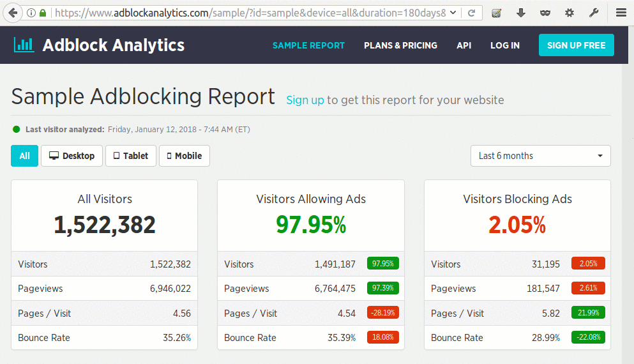This screenshot has height=364, width=634.
Task: Click the browser back arrow button
Action: pyautogui.click(x=13, y=13)
